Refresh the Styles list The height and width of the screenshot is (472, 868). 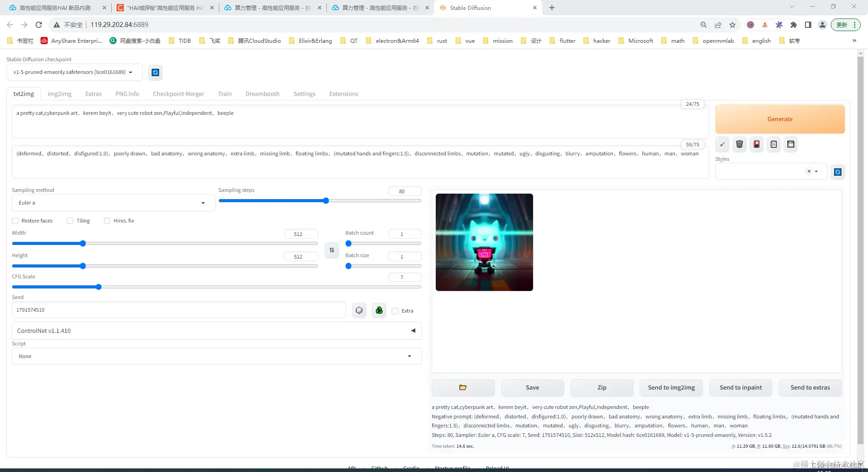point(837,172)
